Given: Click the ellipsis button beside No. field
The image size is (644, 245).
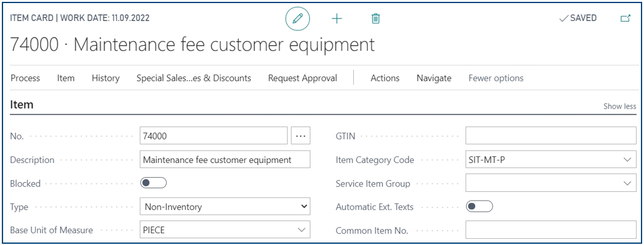Looking at the screenshot, I should click(x=301, y=136).
